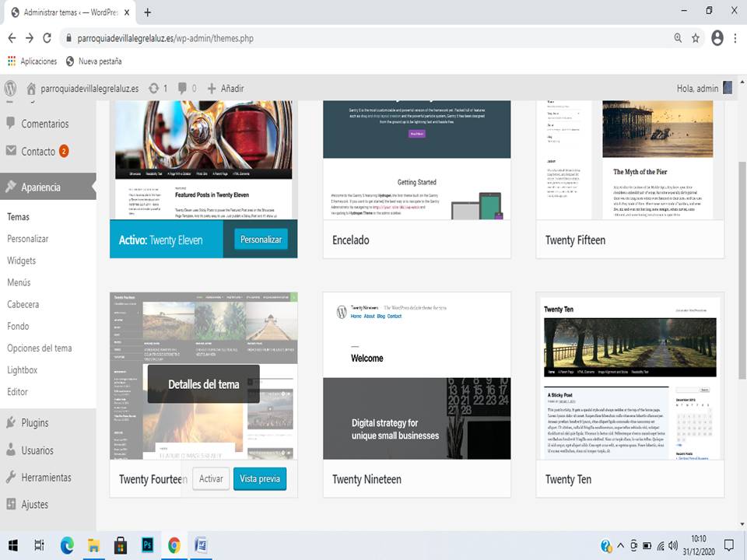Open File Explorer from the taskbar
This screenshot has height=560, width=747.
[93, 545]
